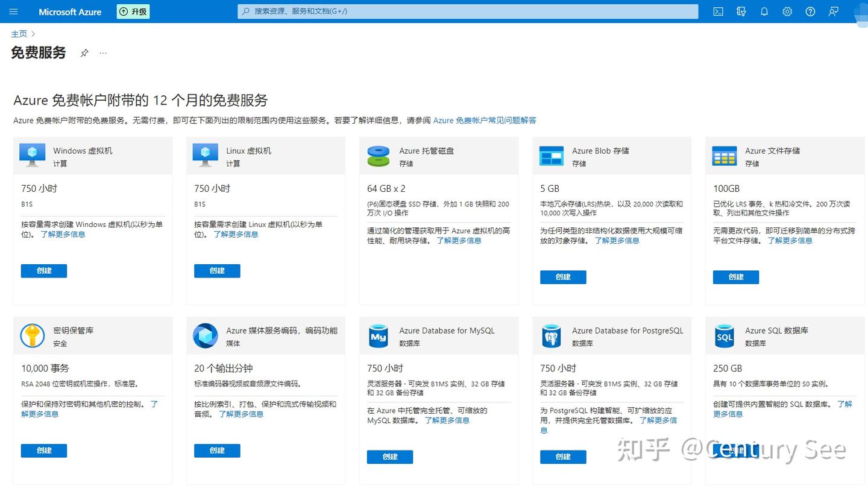Viewport: 868px width, 488px height.
Task: Open 了解更多信息 in 媒体服务编码 card
Action: coord(241,414)
